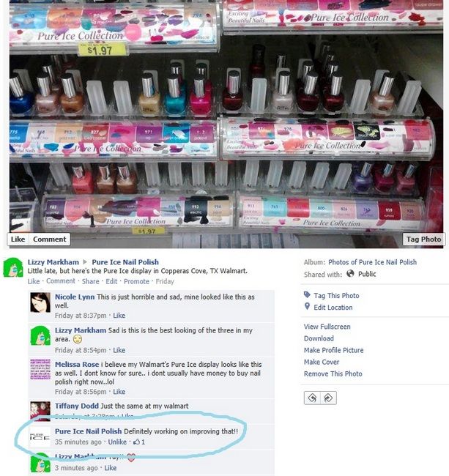Image resolution: width=449 pixels, height=476 pixels.
Task: Click the Like button on the photo
Action: click(18, 239)
